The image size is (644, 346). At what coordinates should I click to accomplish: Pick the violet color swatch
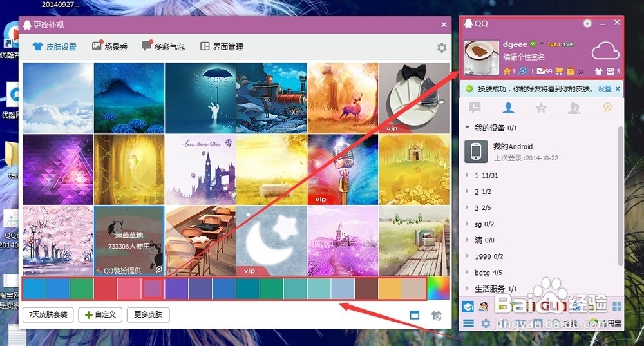[x=176, y=288]
